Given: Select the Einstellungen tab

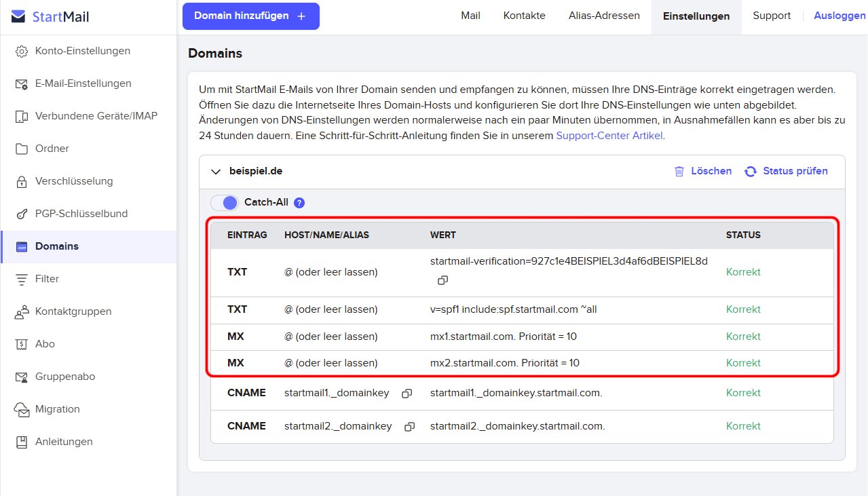Looking at the screenshot, I should coord(696,16).
